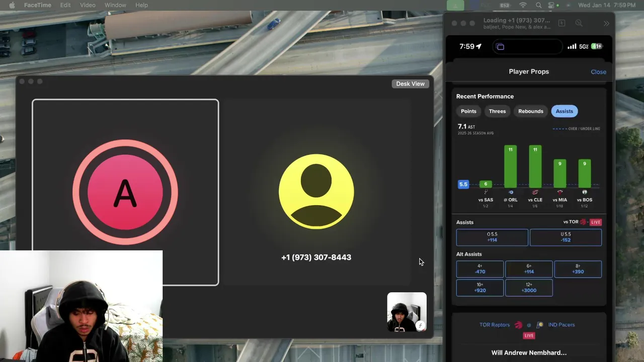Pick alt assists 6+ at +114
Viewport: 644px width, 362px height.
click(529, 269)
